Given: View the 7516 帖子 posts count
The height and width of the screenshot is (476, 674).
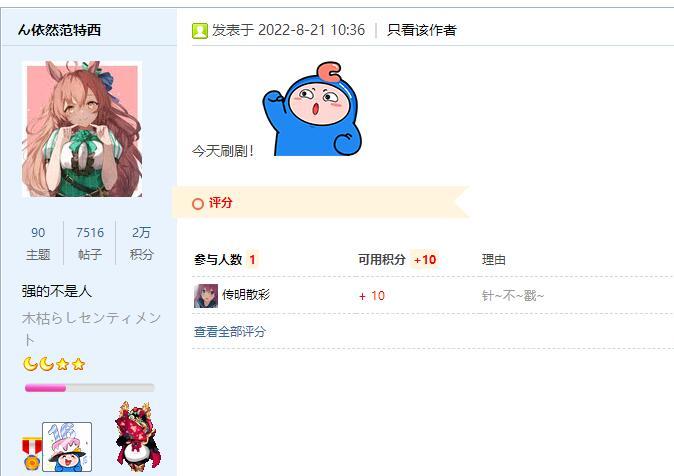Looking at the screenshot, I should pyautogui.click(x=90, y=243).
